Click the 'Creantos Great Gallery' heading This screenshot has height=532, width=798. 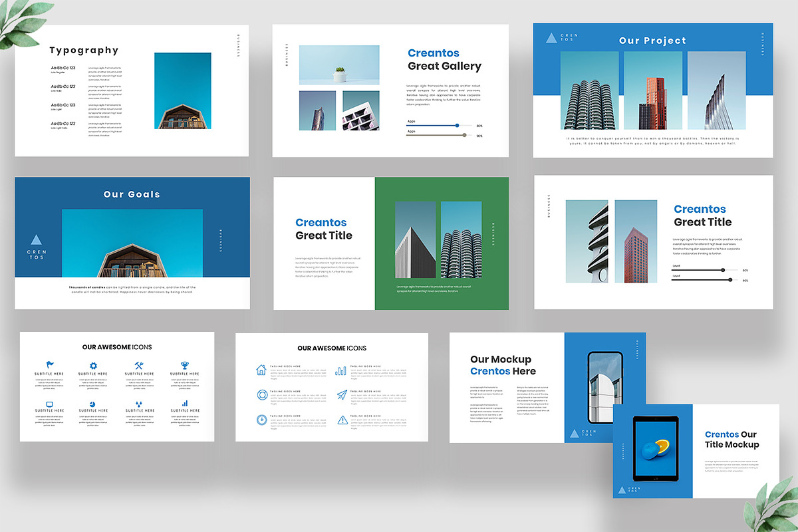coord(444,60)
